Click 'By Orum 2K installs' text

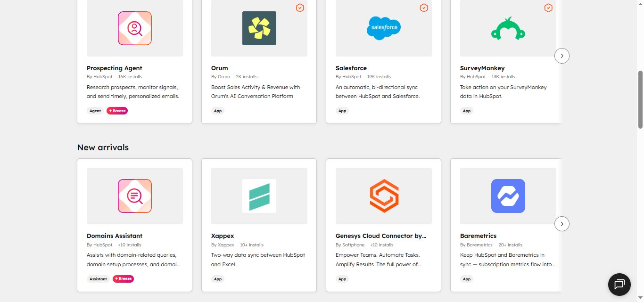point(234,77)
